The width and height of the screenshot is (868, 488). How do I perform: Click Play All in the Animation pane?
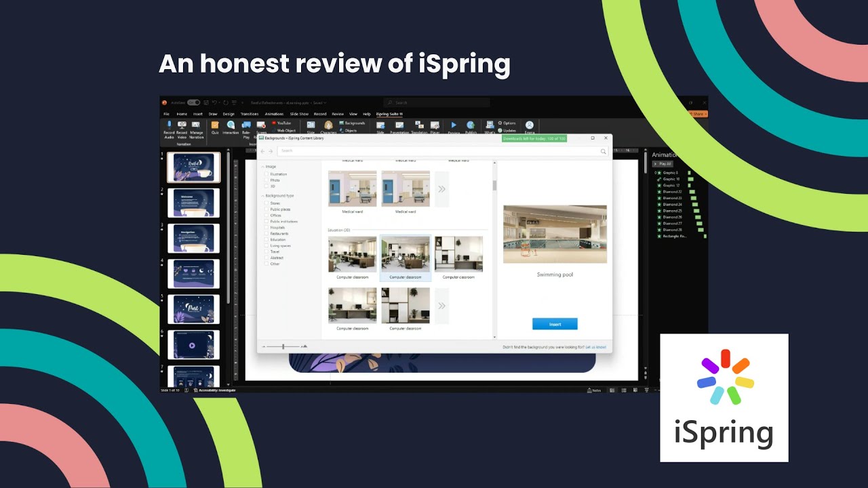[x=663, y=164]
